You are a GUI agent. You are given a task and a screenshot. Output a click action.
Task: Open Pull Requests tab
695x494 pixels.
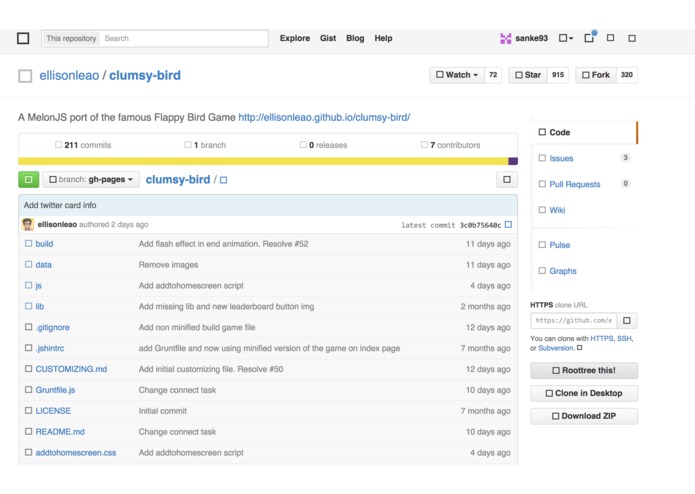(574, 184)
